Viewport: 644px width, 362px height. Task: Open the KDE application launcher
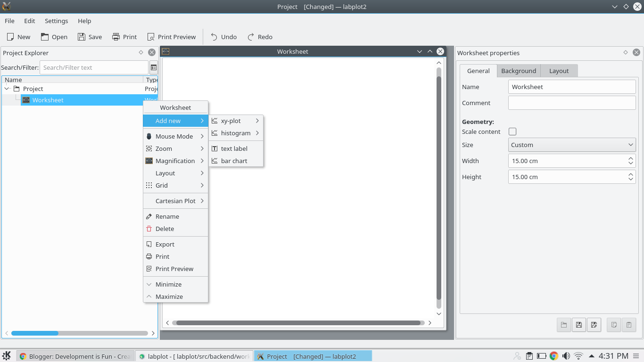[x=7, y=356]
